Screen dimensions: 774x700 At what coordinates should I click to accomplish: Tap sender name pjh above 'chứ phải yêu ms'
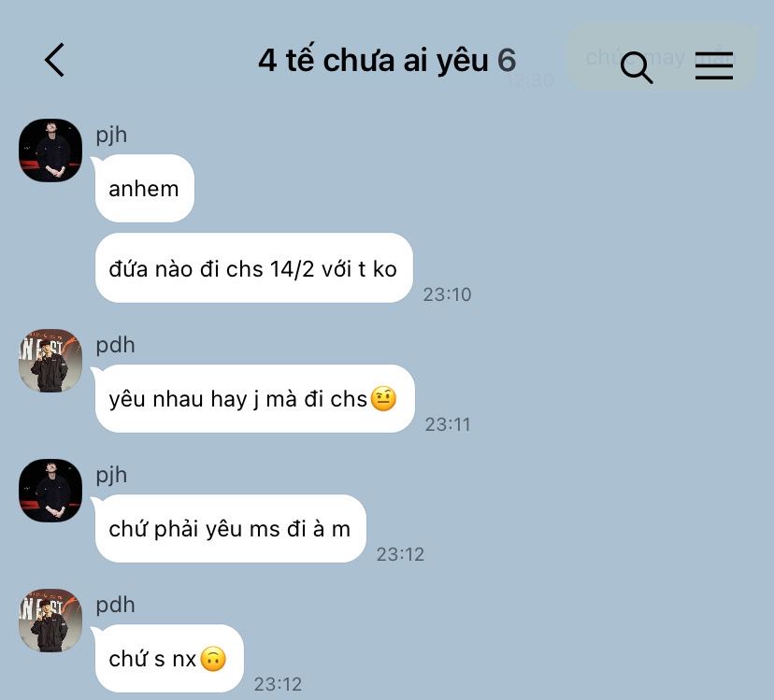111,475
